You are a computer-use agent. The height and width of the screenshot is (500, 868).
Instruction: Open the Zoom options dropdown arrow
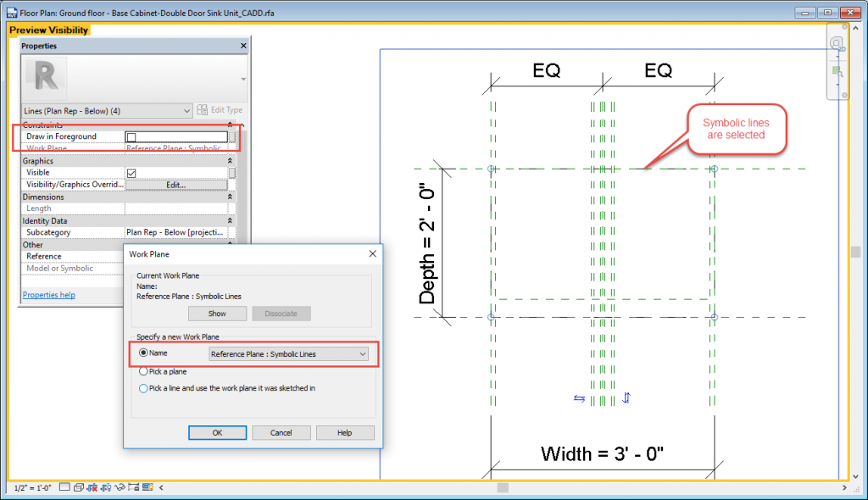[837, 84]
